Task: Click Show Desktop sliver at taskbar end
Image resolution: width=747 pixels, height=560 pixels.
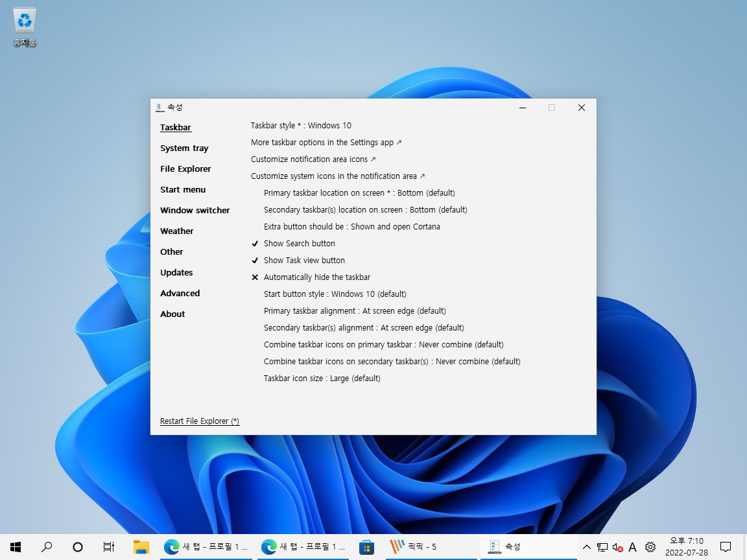Action: coord(744,547)
